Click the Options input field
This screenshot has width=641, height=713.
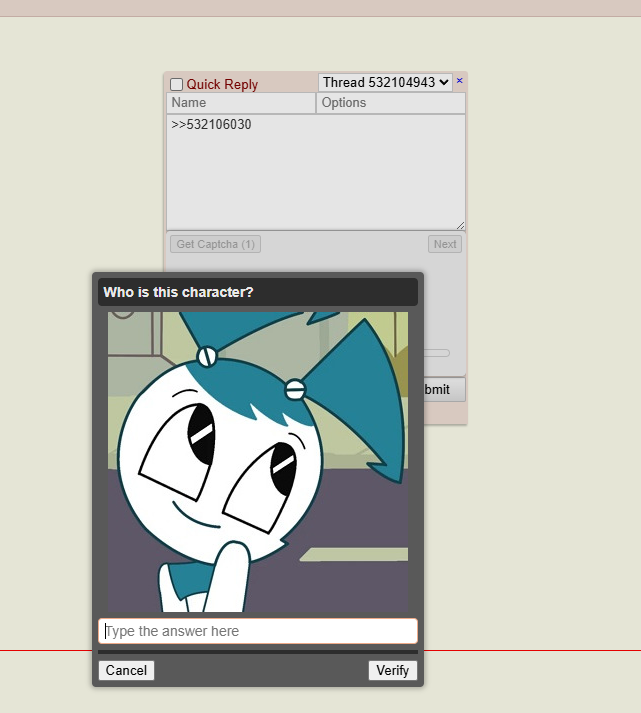(x=391, y=103)
